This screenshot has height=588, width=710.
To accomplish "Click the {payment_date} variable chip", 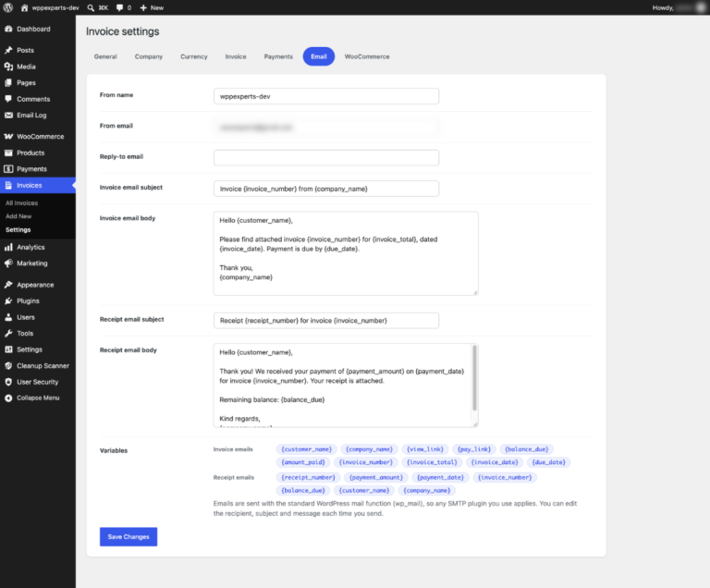I will pos(440,477).
